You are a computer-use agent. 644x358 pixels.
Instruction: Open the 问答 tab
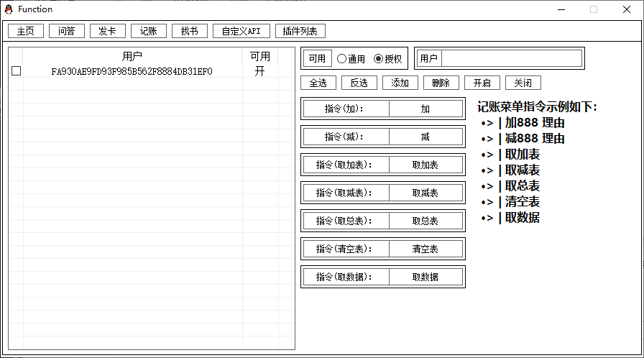click(67, 31)
